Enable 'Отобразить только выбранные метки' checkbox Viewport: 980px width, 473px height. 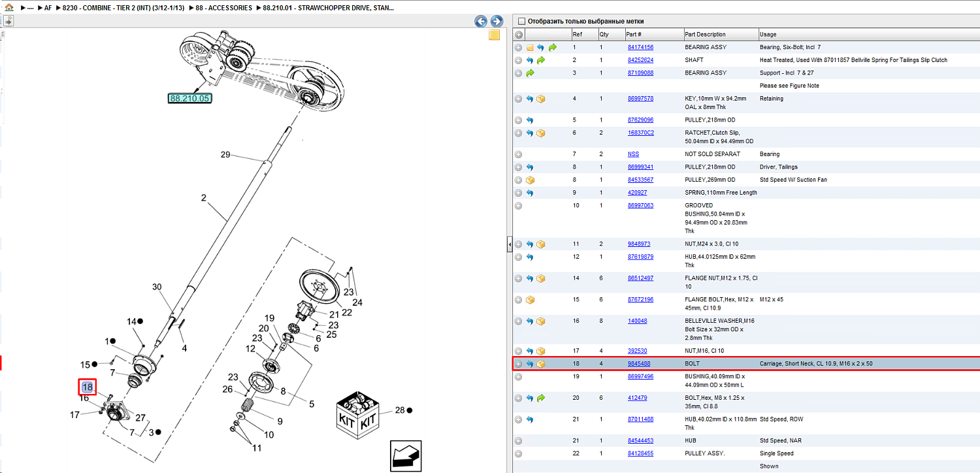(x=522, y=22)
